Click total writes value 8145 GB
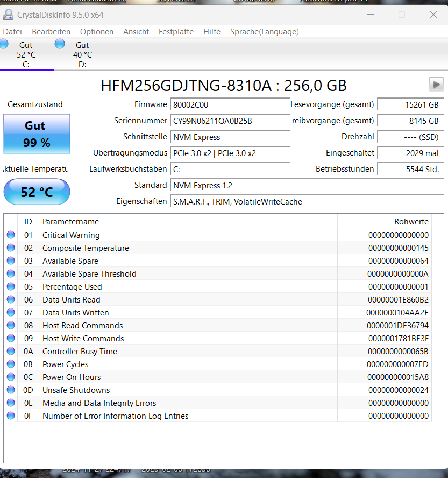Screen dimensions: 448x478 (x=410, y=121)
